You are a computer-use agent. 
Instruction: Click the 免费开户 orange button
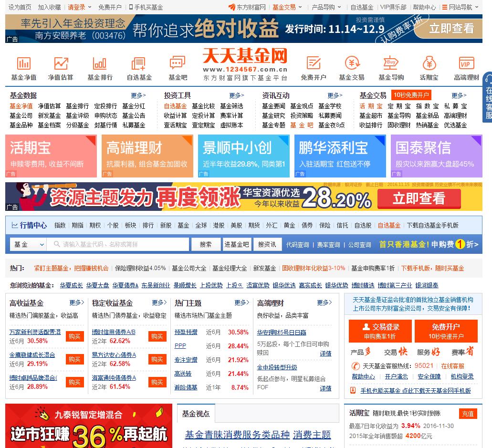click(446, 331)
